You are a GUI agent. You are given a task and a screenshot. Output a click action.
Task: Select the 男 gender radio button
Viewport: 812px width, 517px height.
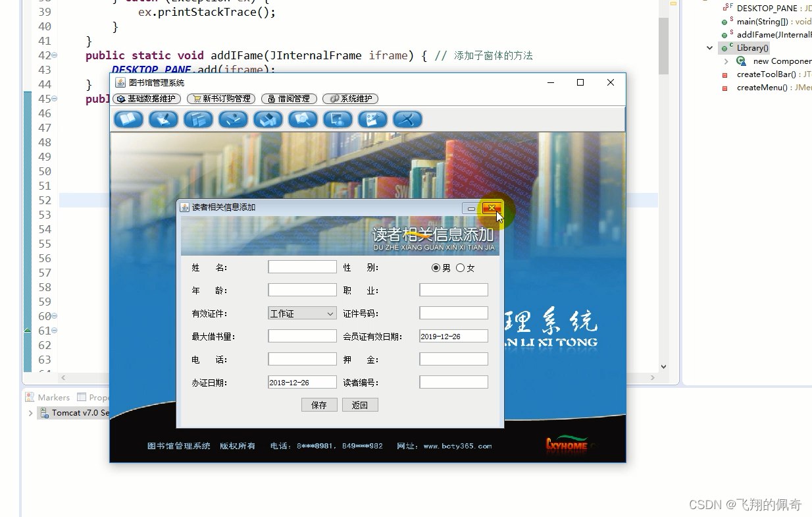436,267
